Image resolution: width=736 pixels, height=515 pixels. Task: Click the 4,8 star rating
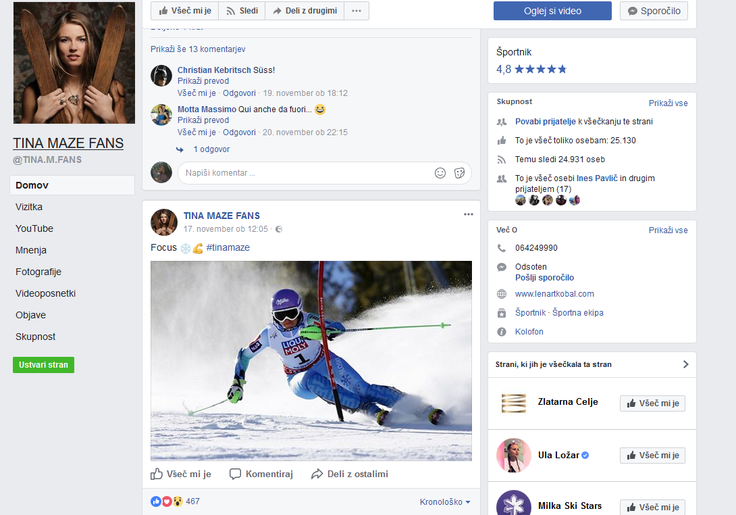coord(531,69)
